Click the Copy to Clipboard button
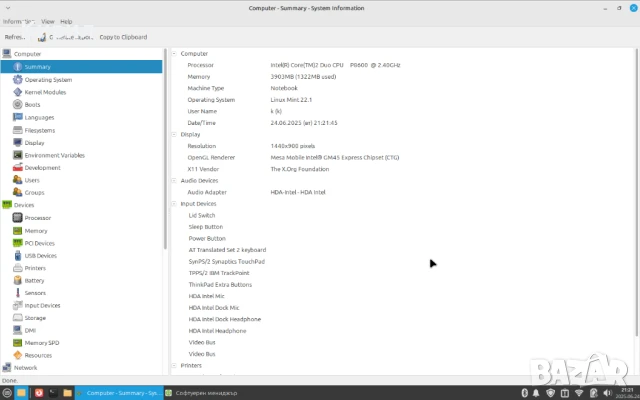The width and height of the screenshot is (640, 400). click(x=122, y=37)
